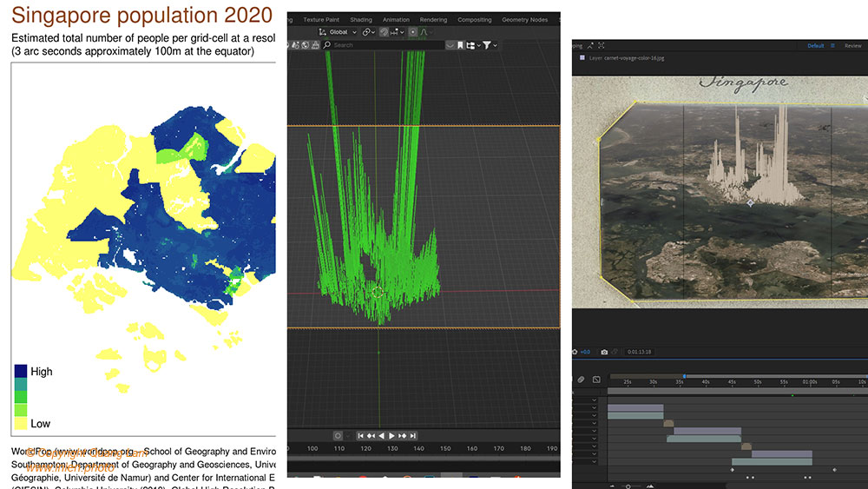Click the 01:00s mark on the After Effects ruler
868x489 pixels.
[809, 382]
